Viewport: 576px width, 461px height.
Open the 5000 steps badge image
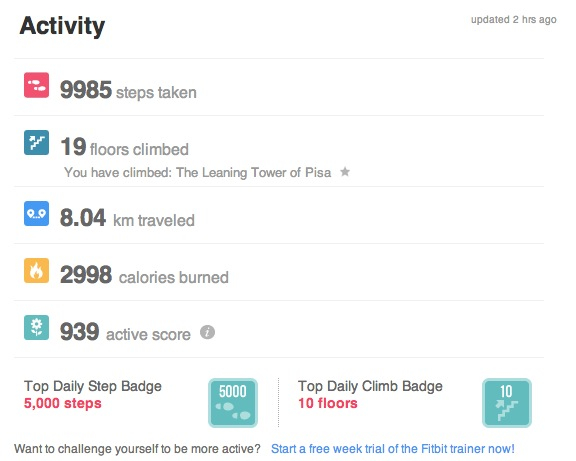[233, 403]
